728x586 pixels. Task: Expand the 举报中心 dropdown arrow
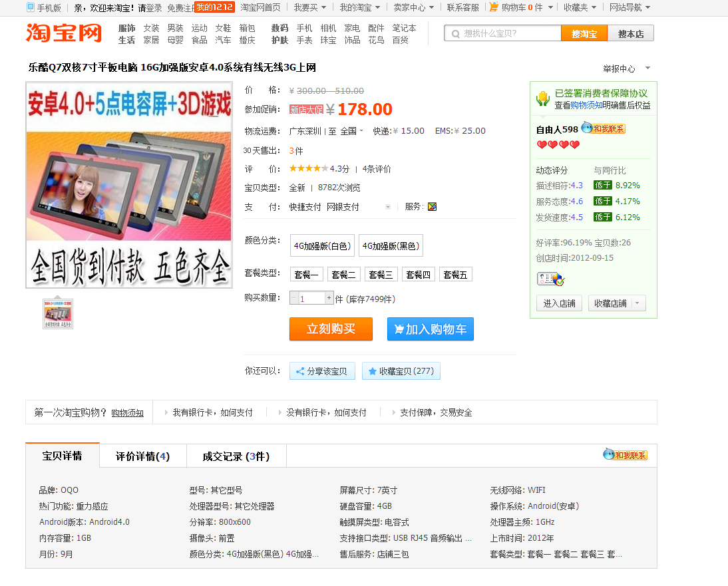(647, 69)
